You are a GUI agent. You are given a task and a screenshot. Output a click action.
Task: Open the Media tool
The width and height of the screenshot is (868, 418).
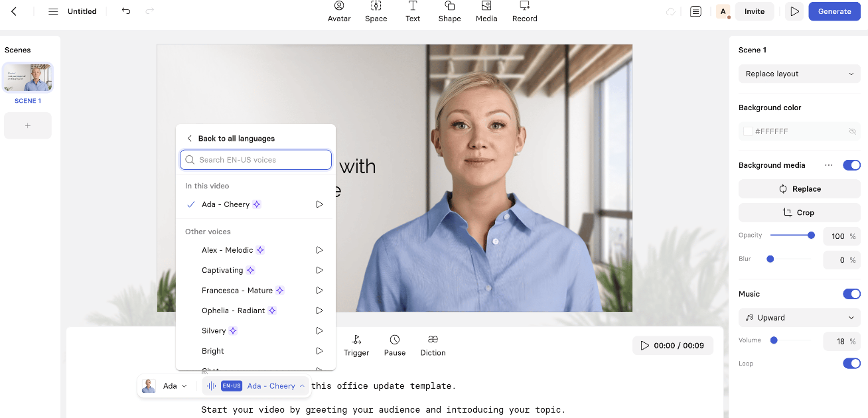pos(486,11)
